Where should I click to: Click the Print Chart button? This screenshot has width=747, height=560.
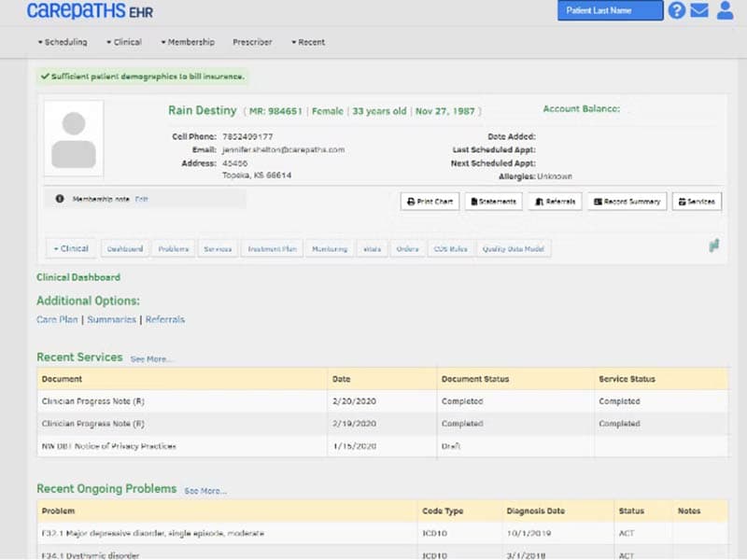(430, 202)
